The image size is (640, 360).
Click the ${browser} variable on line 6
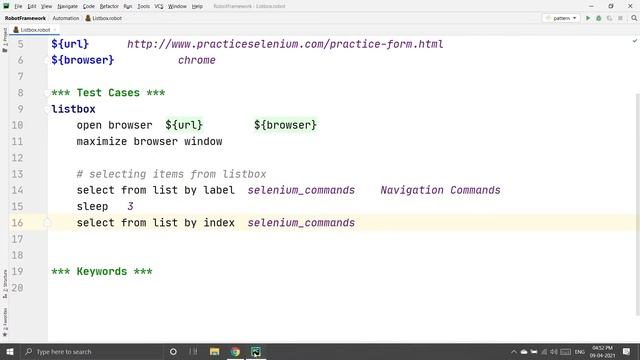pos(82,60)
